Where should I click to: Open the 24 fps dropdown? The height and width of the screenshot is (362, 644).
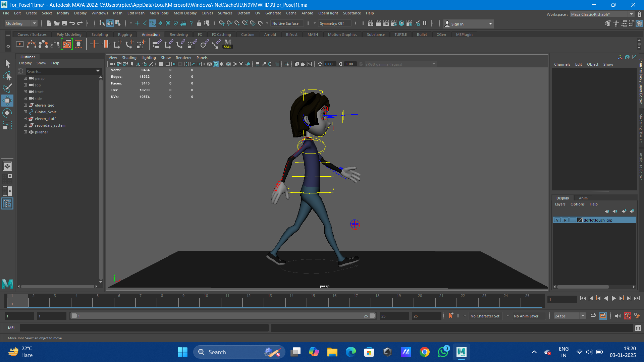[570, 316]
